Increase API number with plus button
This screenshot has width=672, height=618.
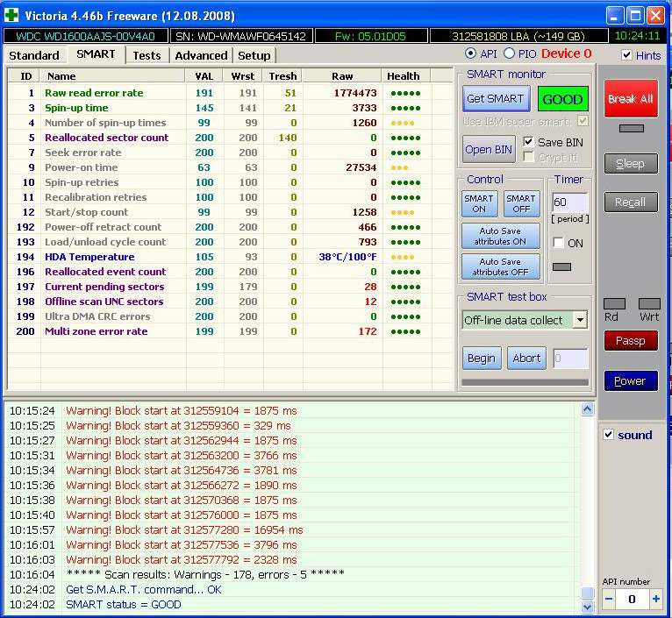(x=655, y=599)
